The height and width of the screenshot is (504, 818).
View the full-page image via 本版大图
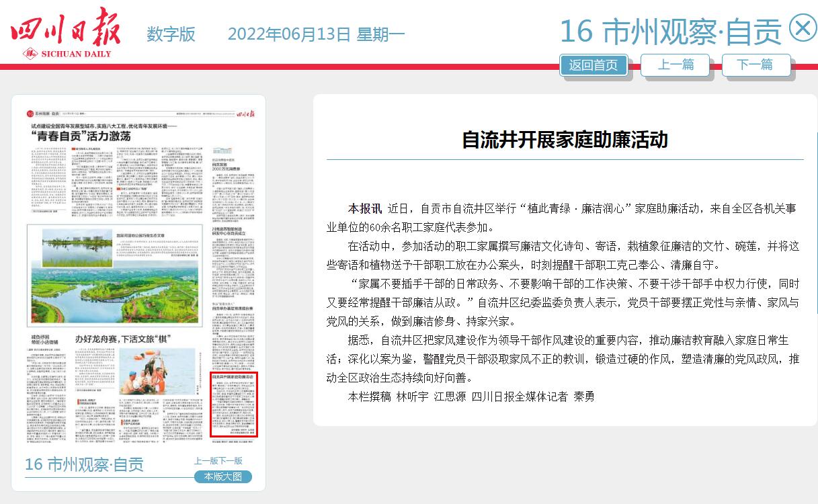(x=223, y=476)
